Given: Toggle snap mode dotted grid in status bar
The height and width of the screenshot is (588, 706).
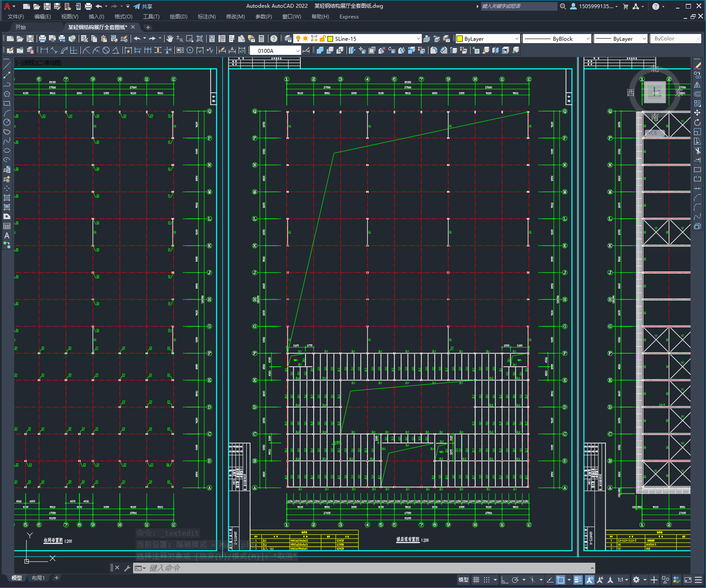Looking at the screenshot, I should click(x=486, y=580).
